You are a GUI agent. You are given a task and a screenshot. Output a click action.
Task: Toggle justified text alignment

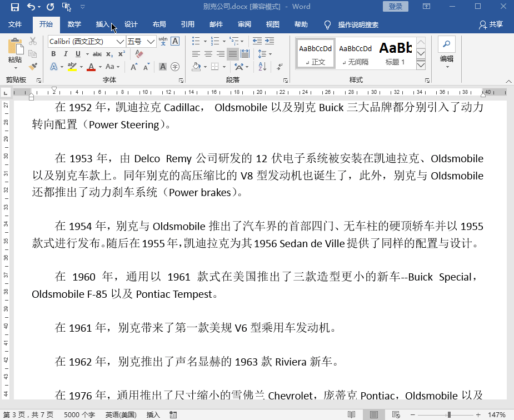232,54
